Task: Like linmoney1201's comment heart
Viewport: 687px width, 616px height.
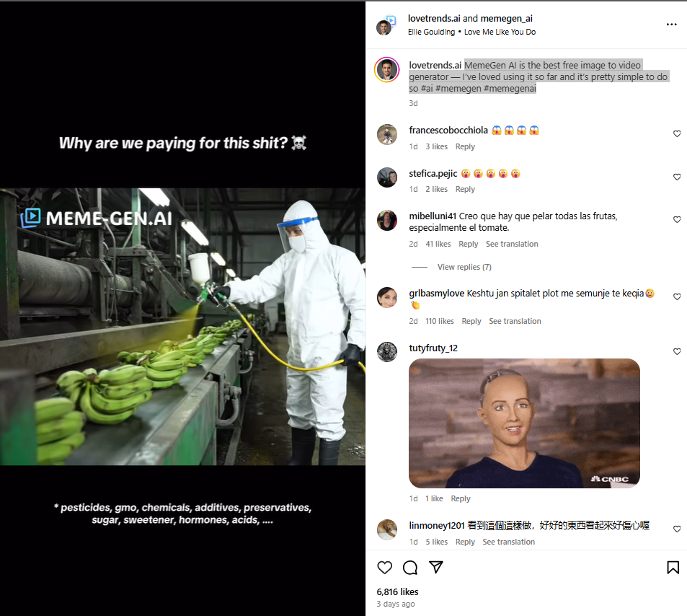Action: pos(677,529)
